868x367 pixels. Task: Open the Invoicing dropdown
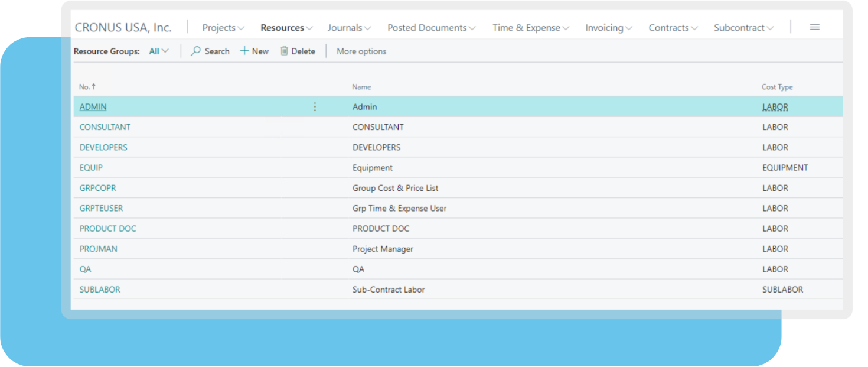coord(608,27)
